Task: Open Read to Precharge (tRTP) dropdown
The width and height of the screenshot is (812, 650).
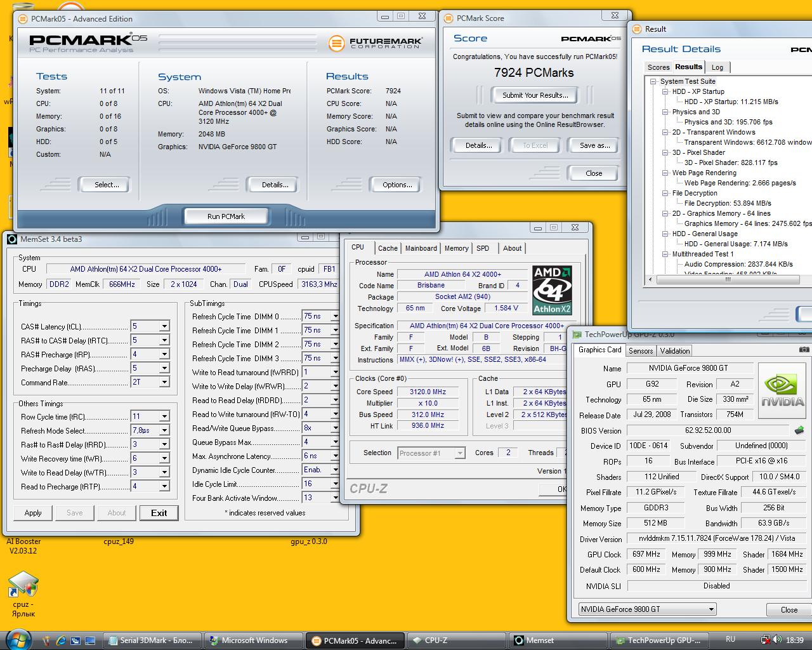Action: (164, 486)
